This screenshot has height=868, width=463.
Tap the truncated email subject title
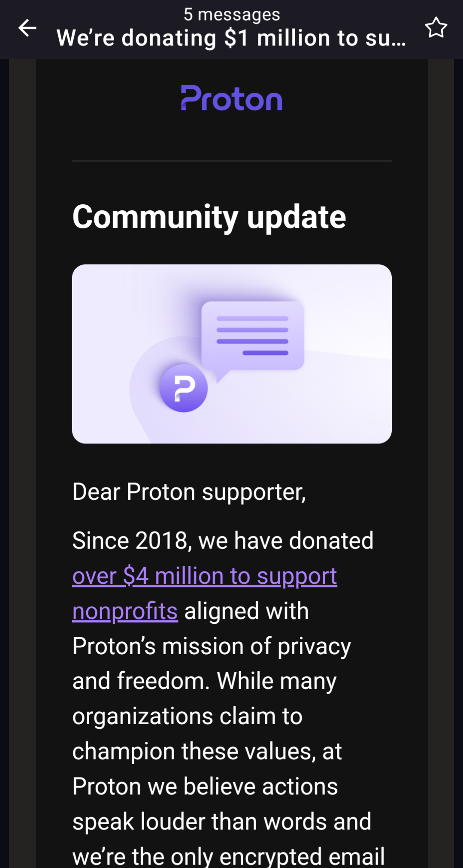point(231,38)
